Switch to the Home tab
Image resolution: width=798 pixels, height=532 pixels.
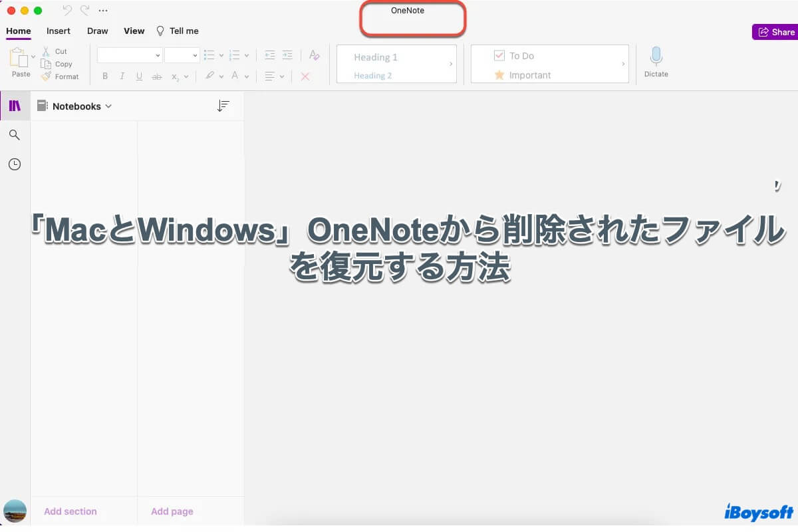19,31
